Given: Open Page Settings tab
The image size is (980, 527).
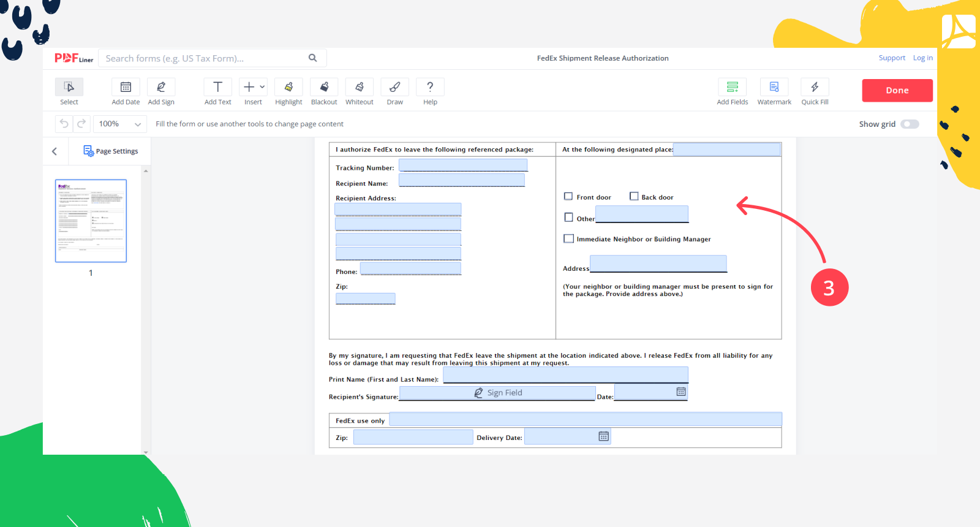Looking at the screenshot, I should coord(111,151).
